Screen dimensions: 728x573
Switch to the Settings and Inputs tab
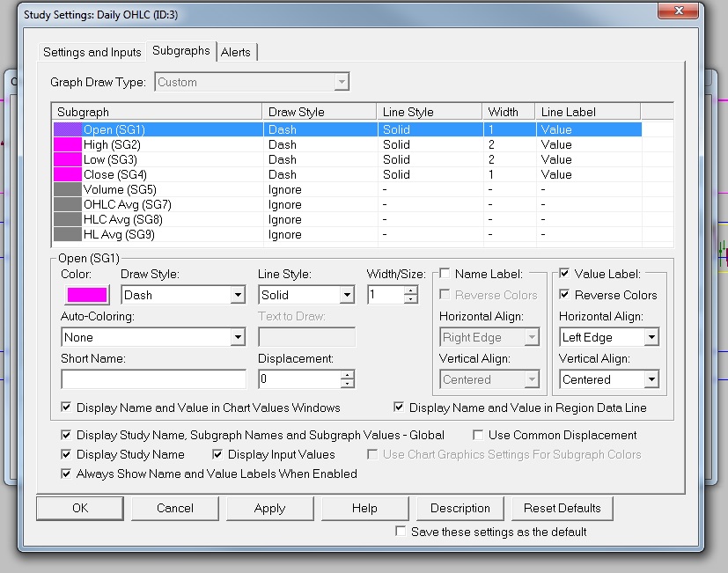tap(92, 52)
